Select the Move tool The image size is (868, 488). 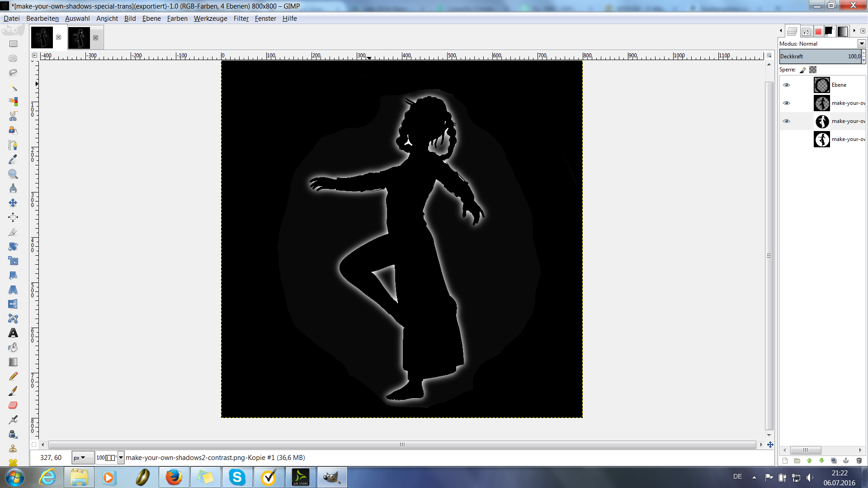click(13, 203)
